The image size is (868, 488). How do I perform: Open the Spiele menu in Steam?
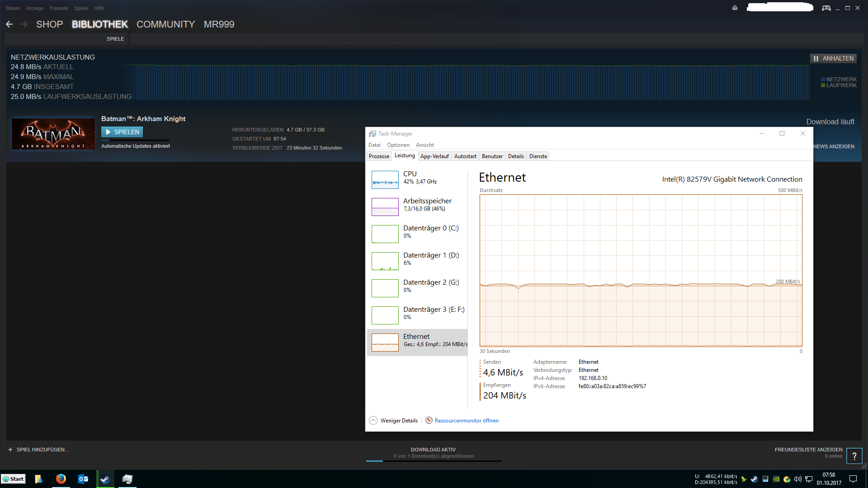click(81, 8)
